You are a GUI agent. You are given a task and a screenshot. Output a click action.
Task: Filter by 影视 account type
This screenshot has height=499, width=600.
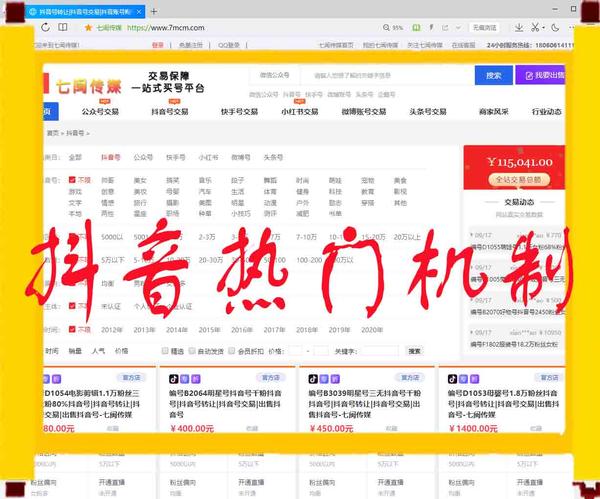[400, 191]
